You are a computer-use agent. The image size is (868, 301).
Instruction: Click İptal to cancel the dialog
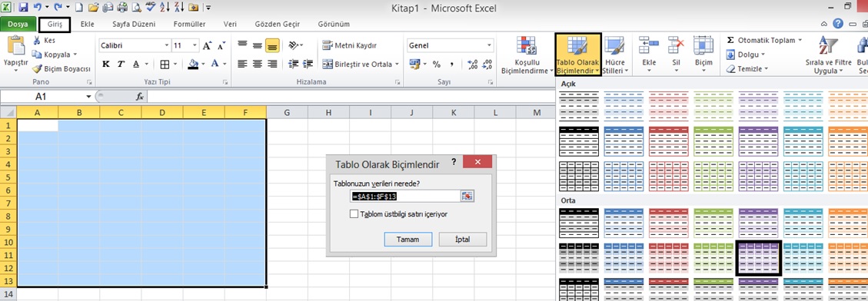click(463, 240)
